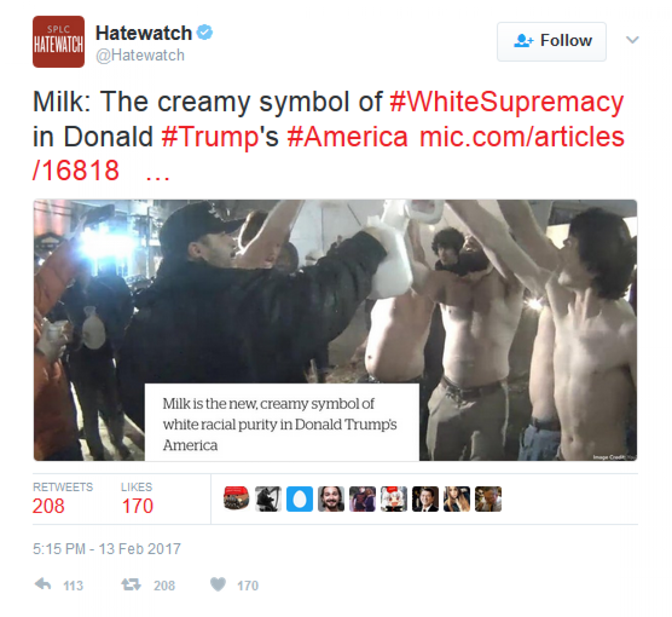Open the #America hashtag link
This screenshot has width=672, height=617.
coord(347,137)
